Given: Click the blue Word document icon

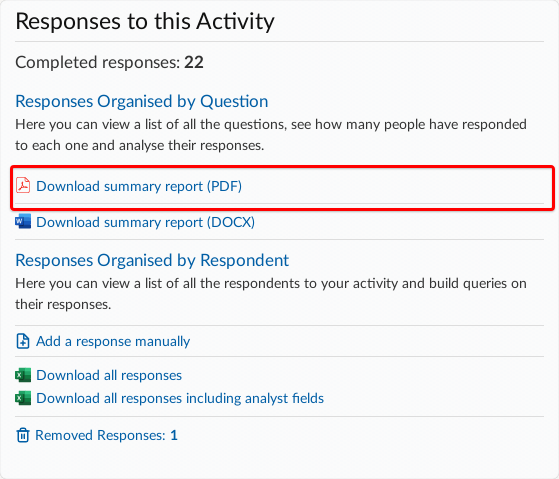Looking at the screenshot, I should point(23,222).
